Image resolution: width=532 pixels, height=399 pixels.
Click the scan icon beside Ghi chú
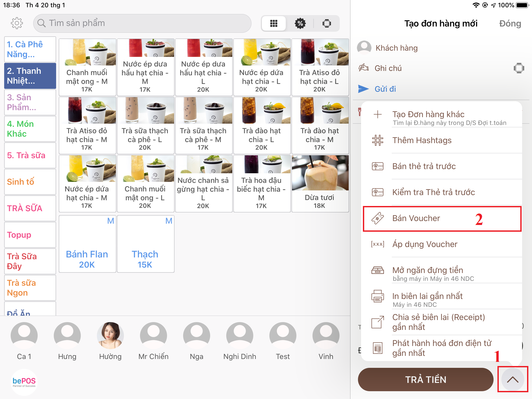[x=518, y=68]
